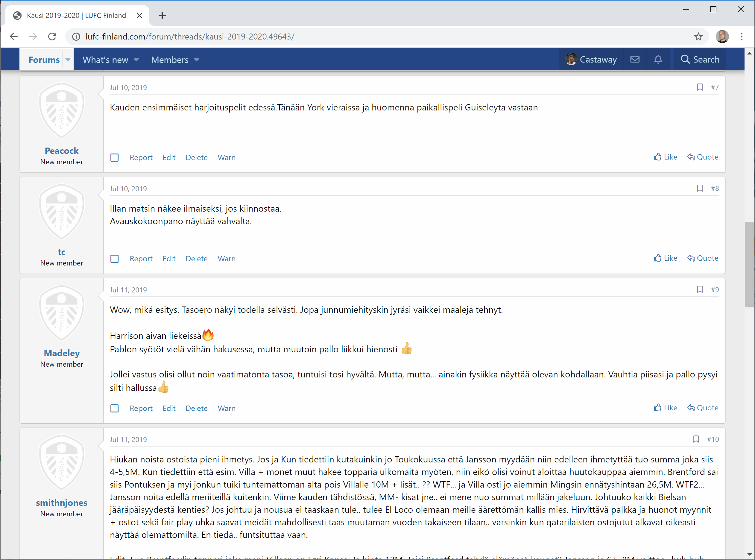View site information icon in address bar
The width and height of the screenshot is (755, 560).
76,37
